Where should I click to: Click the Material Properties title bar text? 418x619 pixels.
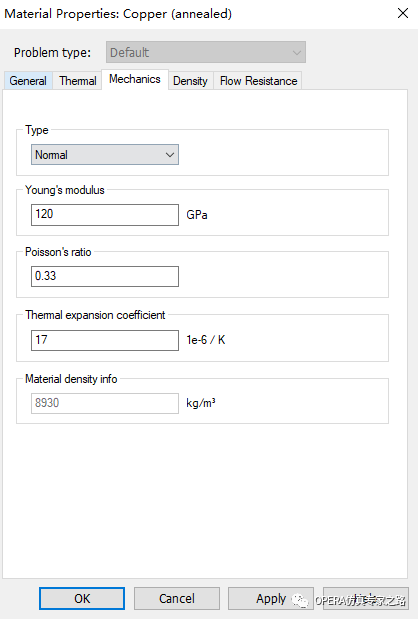coord(118,14)
